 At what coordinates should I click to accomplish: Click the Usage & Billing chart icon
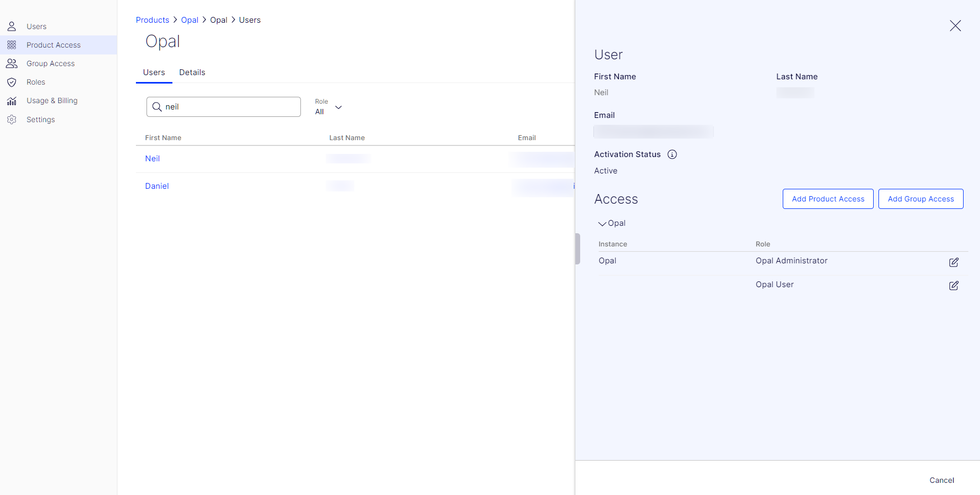12,100
